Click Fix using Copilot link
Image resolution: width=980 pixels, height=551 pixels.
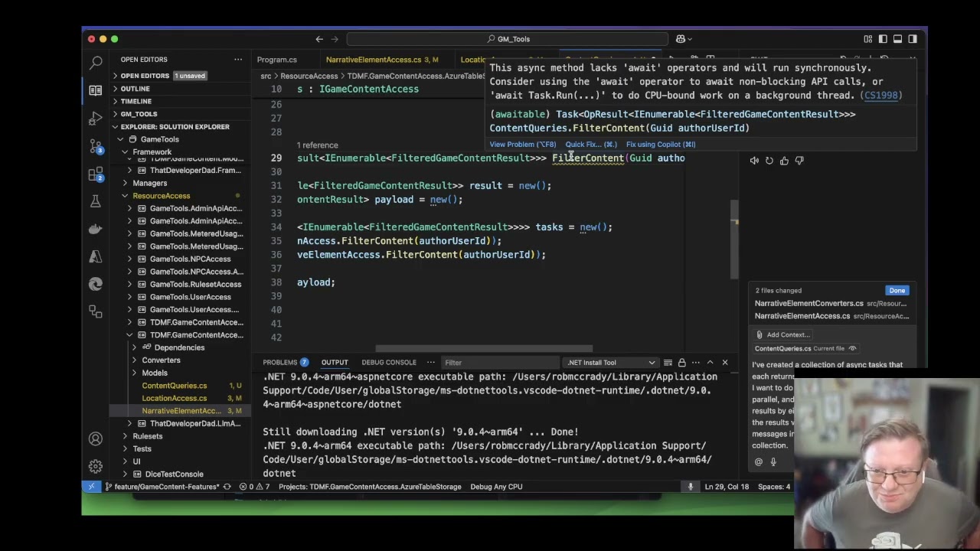661,145
